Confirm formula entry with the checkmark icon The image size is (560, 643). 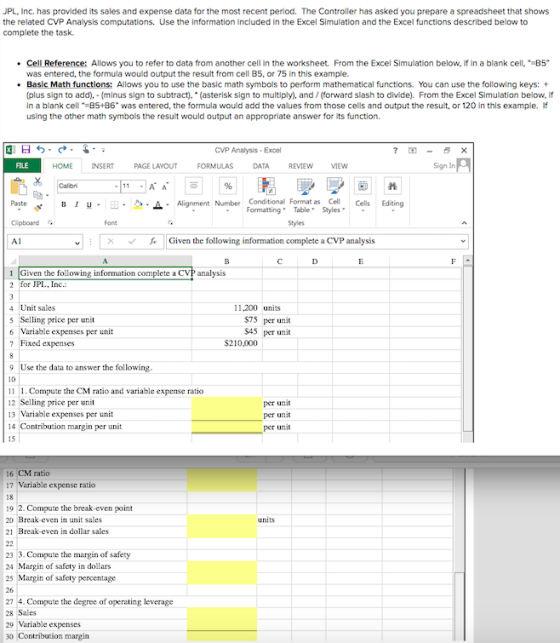point(132,241)
